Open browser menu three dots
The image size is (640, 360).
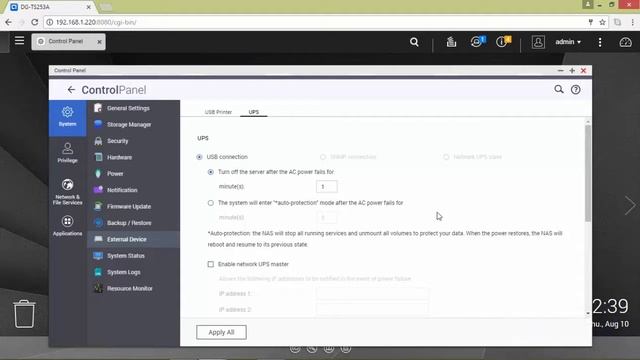[633, 22]
